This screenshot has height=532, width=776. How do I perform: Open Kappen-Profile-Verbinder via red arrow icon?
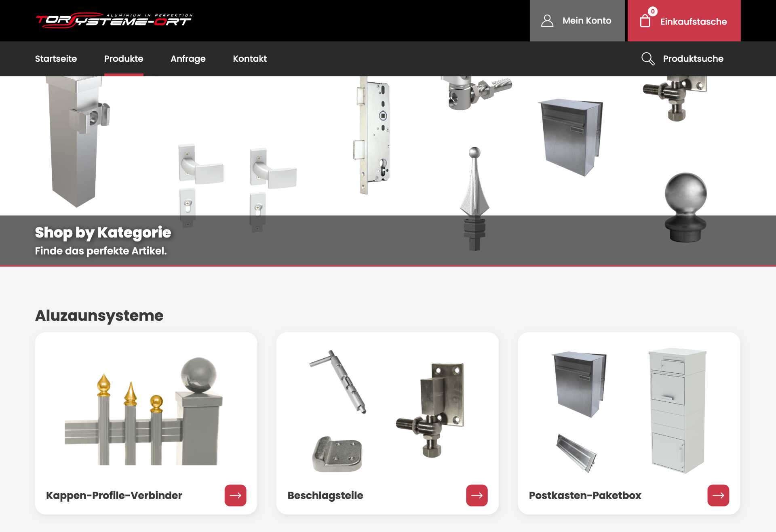(236, 496)
